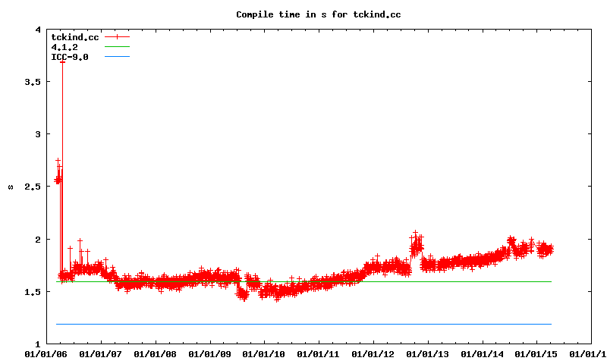
Task: Select the 01/01/15 x-axis date label
Action: coord(537,353)
